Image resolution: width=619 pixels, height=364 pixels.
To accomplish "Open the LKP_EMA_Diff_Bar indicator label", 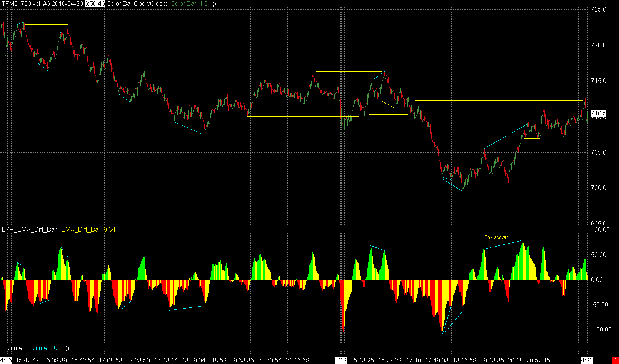I will pos(30,230).
